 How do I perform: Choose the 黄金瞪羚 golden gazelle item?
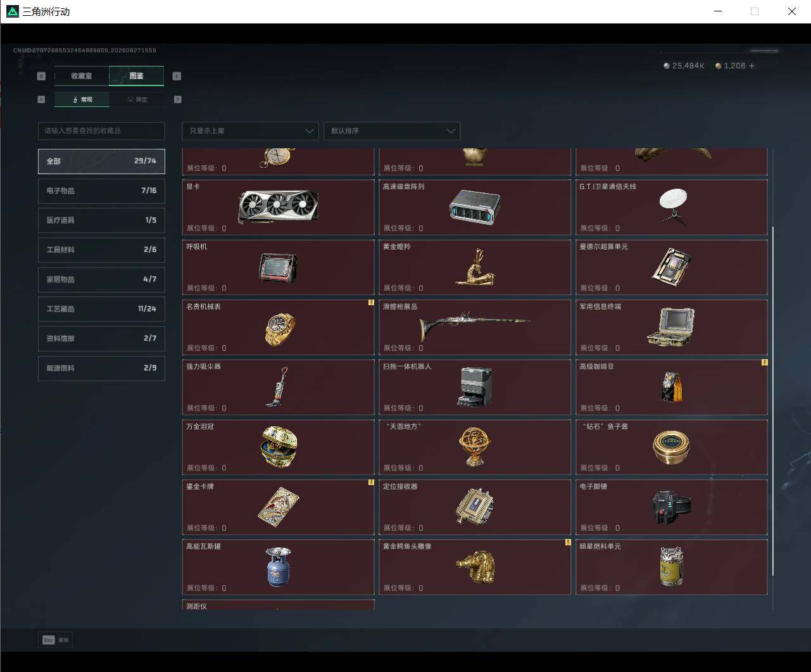475,267
